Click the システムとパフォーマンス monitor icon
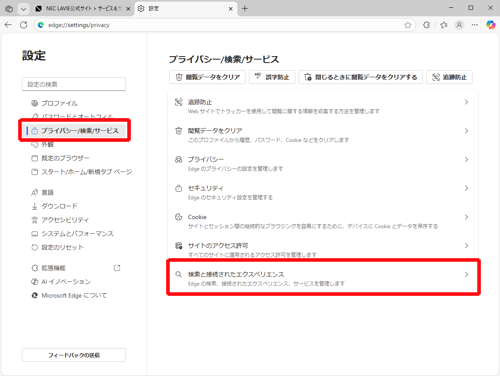Image resolution: width=500 pixels, height=376 pixels. pyautogui.click(x=34, y=234)
